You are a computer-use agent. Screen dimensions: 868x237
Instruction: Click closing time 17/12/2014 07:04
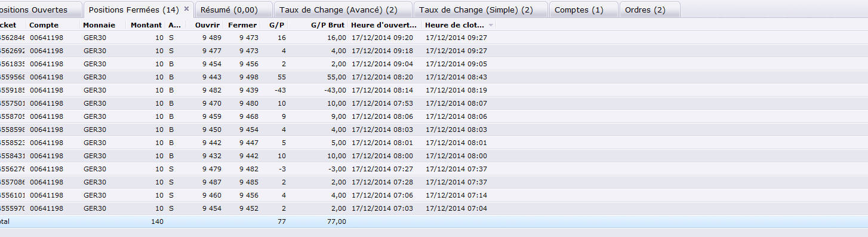pyautogui.click(x=457, y=208)
